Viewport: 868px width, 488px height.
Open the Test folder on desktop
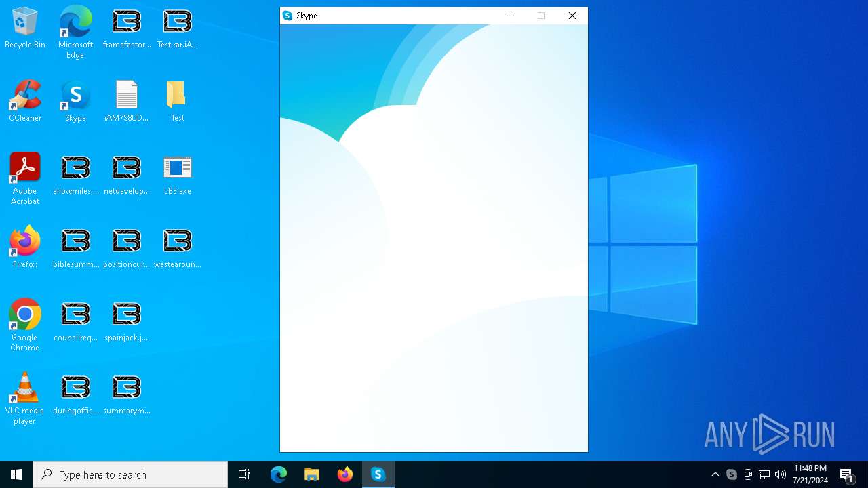click(178, 102)
